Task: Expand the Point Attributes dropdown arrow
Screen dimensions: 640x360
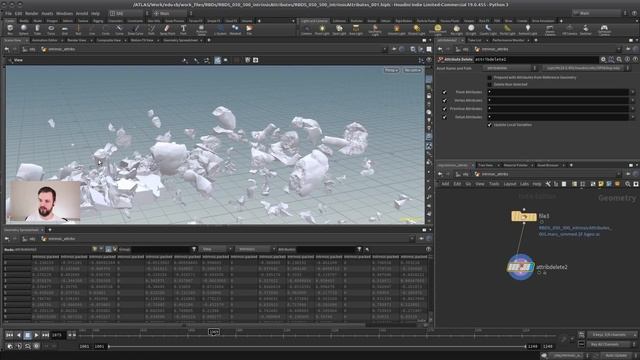Action: [633, 92]
